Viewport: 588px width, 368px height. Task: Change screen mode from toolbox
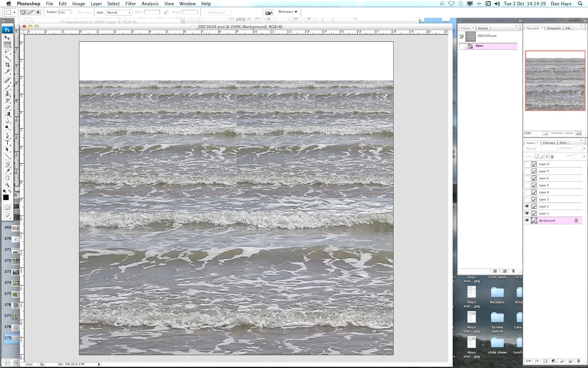(x=7, y=216)
